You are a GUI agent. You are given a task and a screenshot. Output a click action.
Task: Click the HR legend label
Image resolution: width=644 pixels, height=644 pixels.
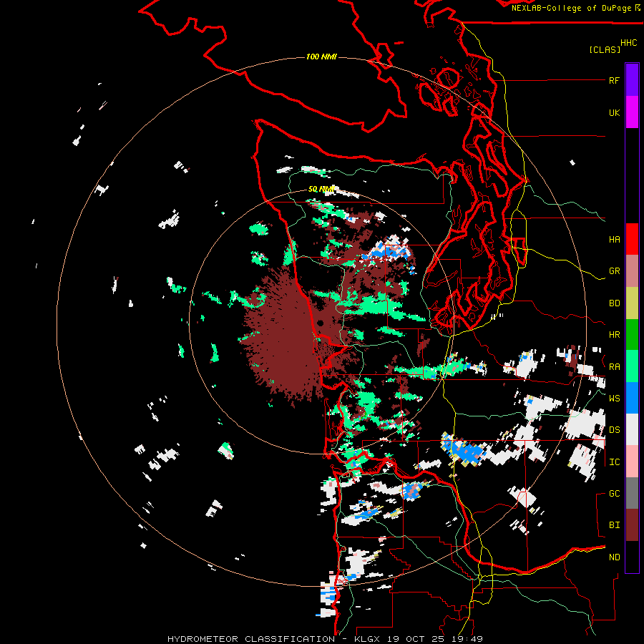tap(614, 335)
